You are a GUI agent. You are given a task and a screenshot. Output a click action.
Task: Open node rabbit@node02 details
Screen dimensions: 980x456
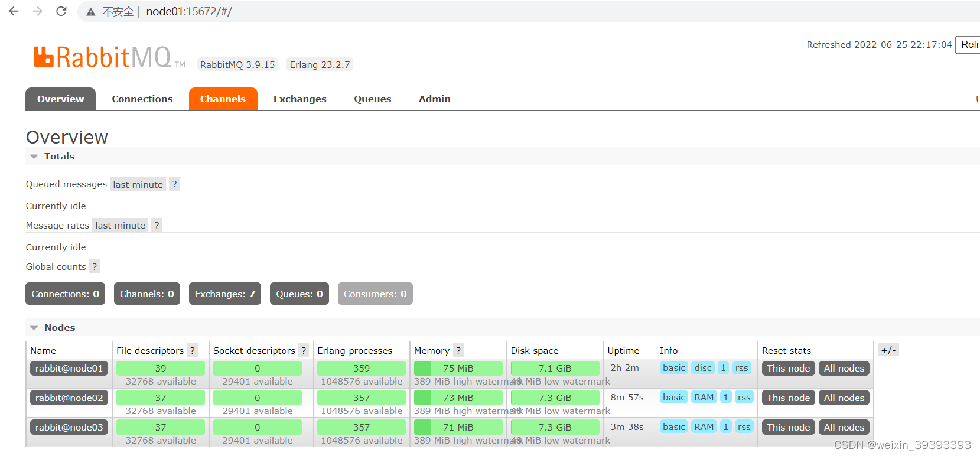point(69,398)
